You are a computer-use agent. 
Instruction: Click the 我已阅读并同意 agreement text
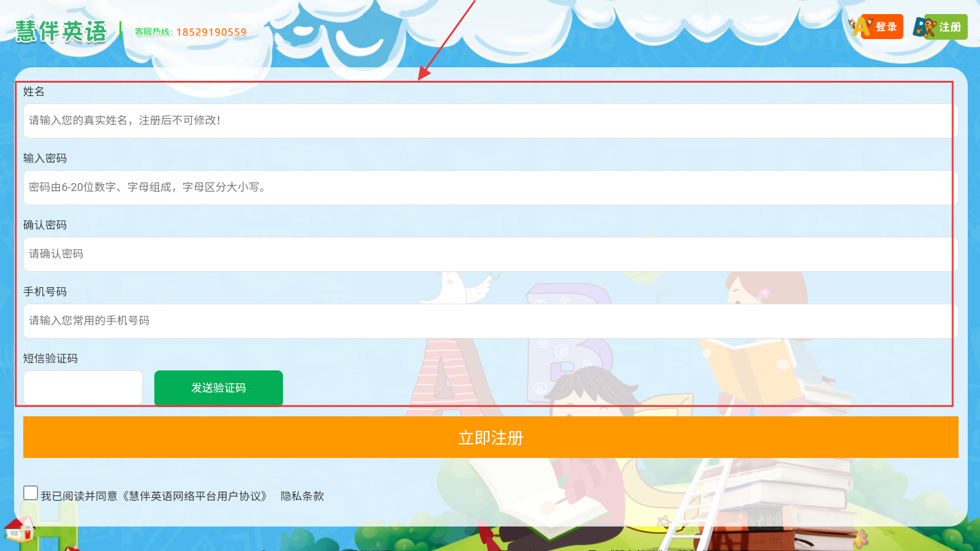click(78, 496)
